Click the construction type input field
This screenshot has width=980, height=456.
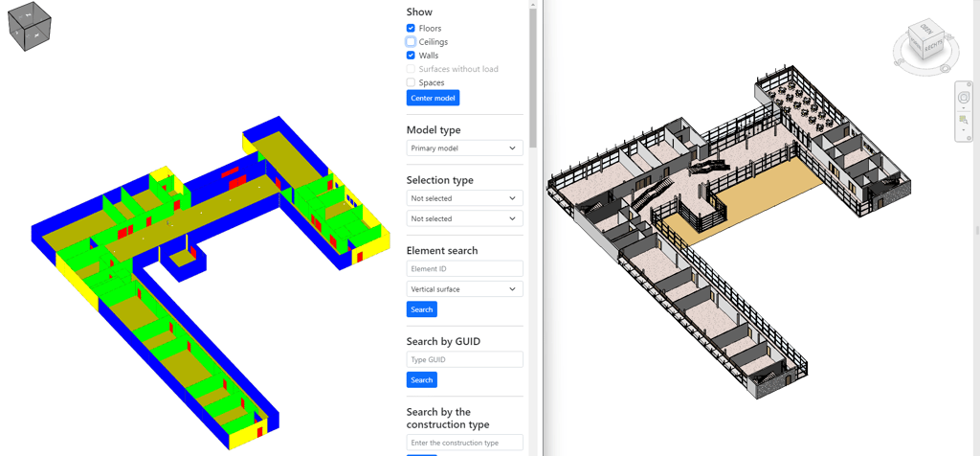pos(464,443)
